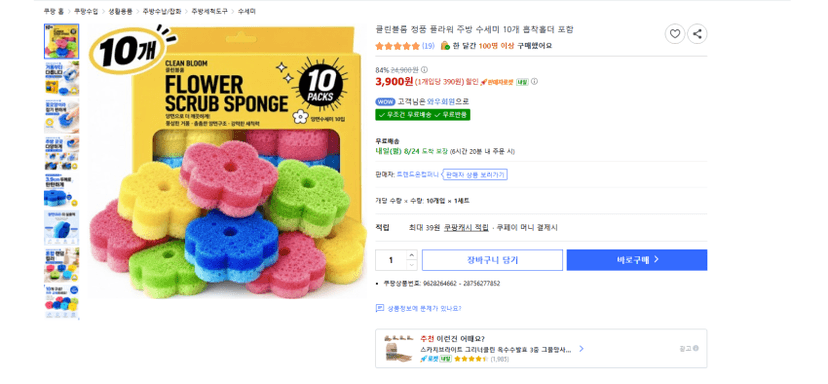
Task: Buy now with 바로구매 button
Action: [x=637, y=260]
